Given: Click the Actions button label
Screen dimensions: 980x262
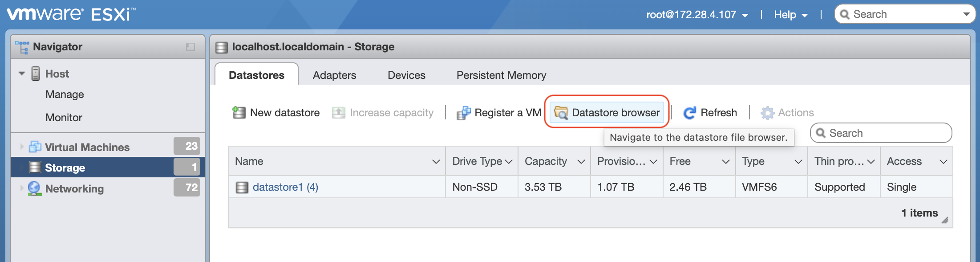Looking at the screenshot, I should click(796, 113).
